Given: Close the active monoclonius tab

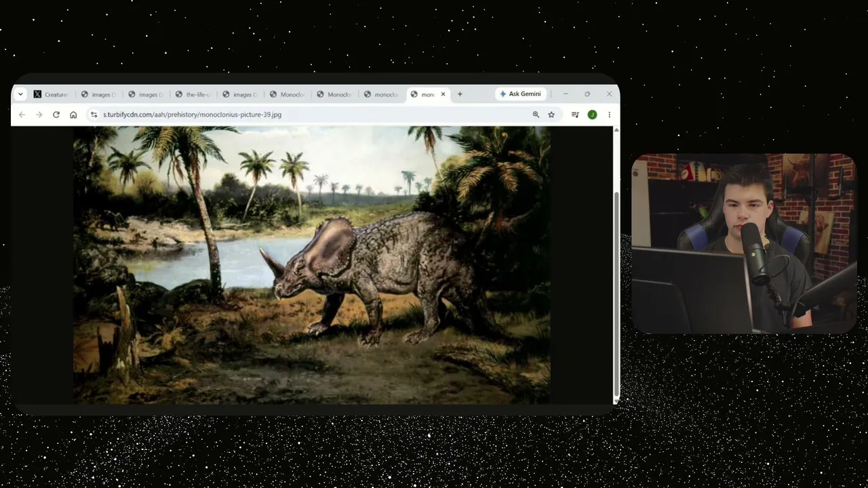Looking at the screenshot, I should coord(443,94).
